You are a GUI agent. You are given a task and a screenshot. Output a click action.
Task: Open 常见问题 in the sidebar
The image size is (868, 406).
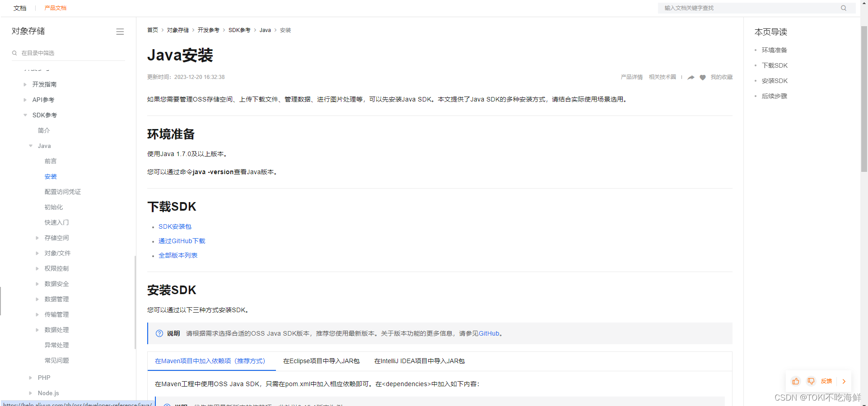(x=57, y=360)
